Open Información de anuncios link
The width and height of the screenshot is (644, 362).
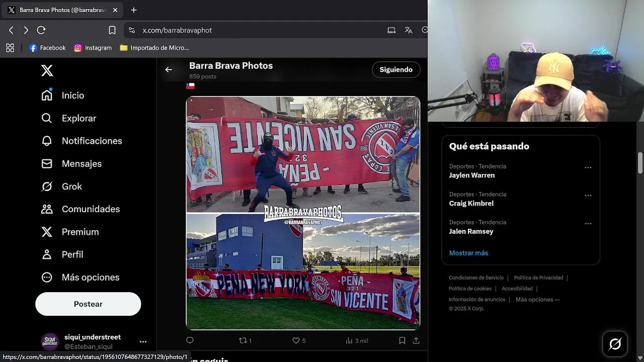tap(477, 300)
